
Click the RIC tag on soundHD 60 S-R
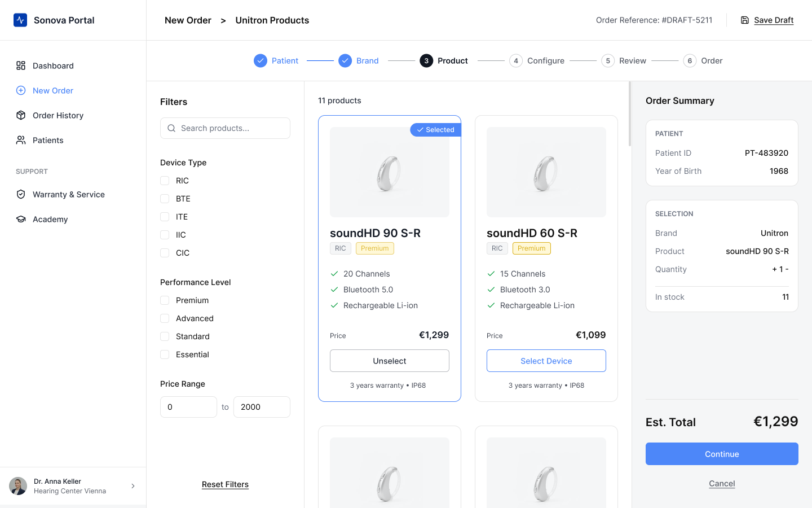[497, 248]
